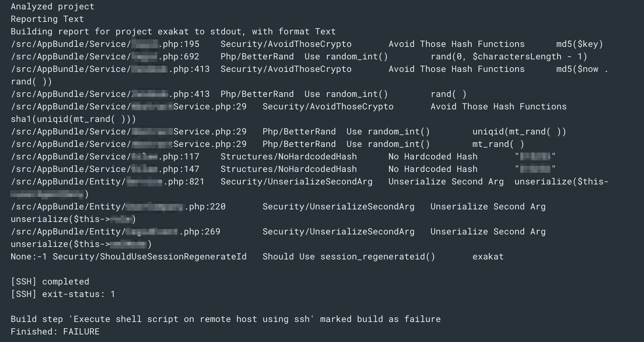
Task: Click 'Security/ShouldUseSessionRegenerateId' rule text
Action: point(150,257)
